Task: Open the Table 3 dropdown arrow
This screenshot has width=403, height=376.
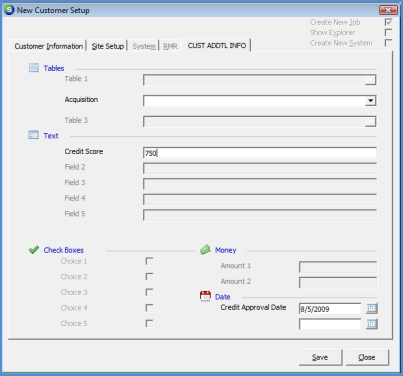Action: click(x=370, y=121)
